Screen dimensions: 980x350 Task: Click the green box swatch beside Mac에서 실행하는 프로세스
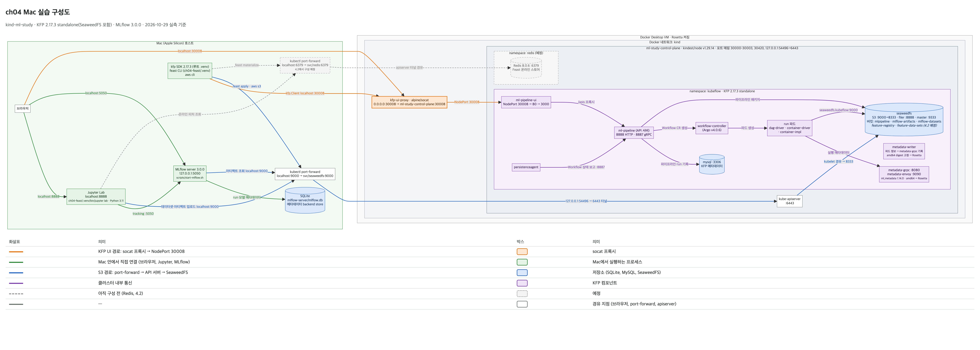(522, 262)
